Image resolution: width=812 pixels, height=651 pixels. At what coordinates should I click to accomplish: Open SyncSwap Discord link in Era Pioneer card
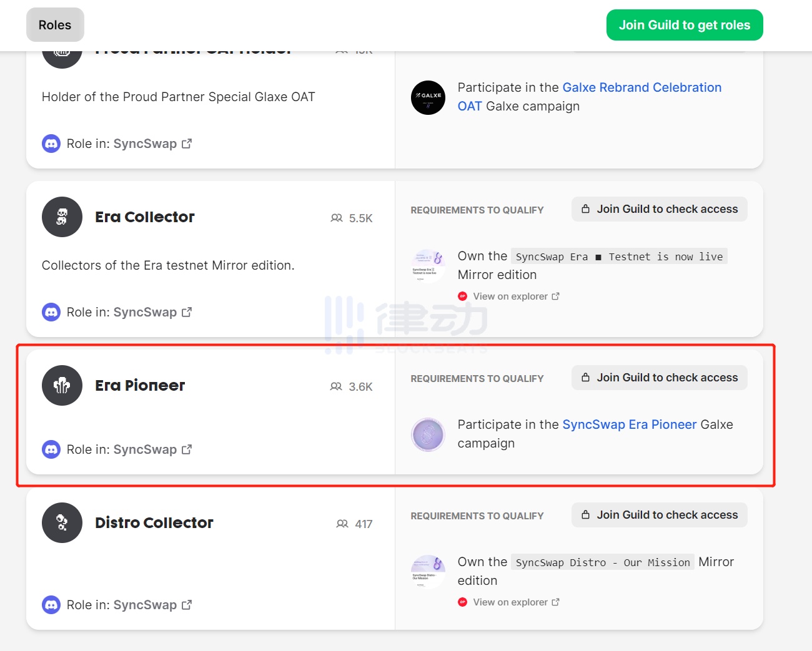152,449
